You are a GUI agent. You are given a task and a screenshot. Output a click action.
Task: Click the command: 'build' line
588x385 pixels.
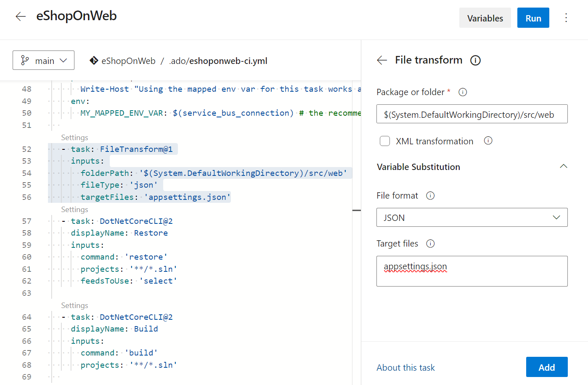(119, 353)
